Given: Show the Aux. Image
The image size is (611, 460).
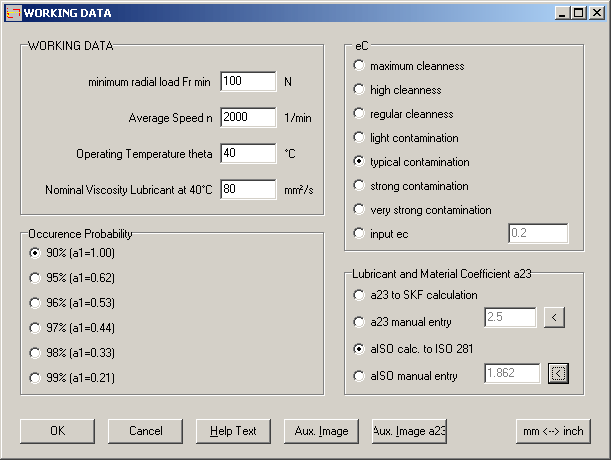Looking at the screenshot, I should coord(321,431).
